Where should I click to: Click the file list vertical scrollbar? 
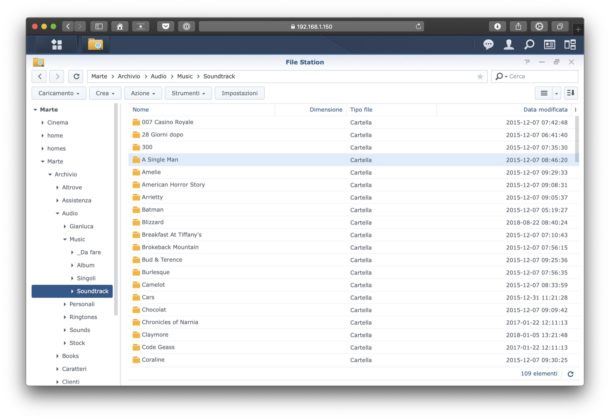[577, 139]
